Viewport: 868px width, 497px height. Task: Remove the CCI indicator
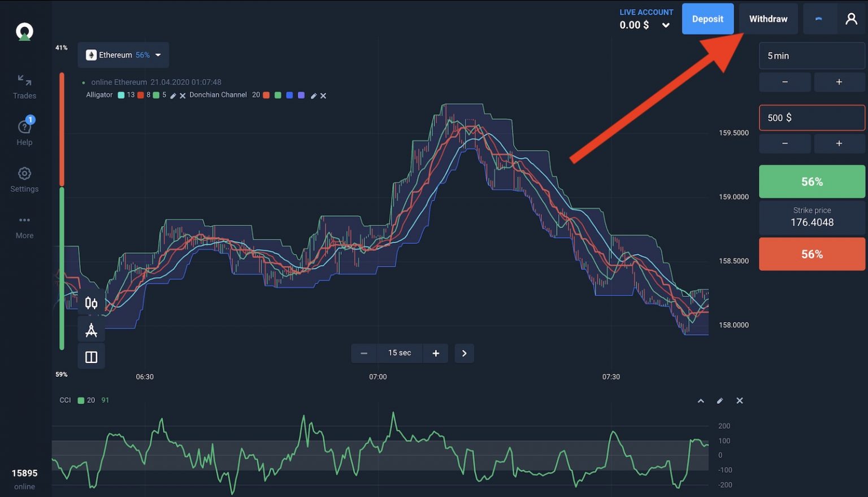[740, 400]
